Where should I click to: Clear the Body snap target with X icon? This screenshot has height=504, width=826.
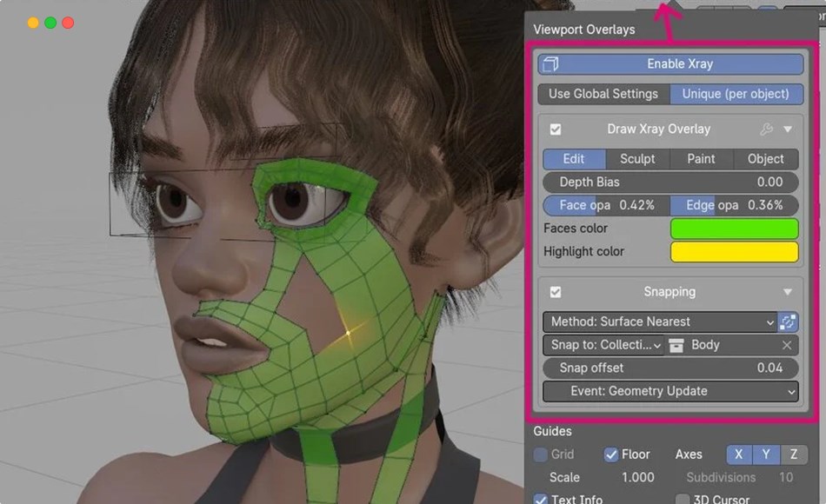coord(789,345)
